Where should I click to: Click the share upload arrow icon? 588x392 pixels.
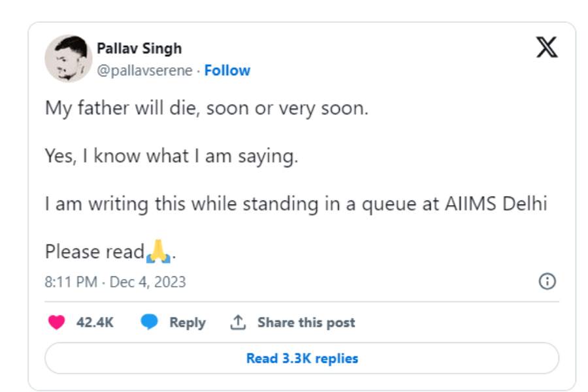tap(238, 322)
